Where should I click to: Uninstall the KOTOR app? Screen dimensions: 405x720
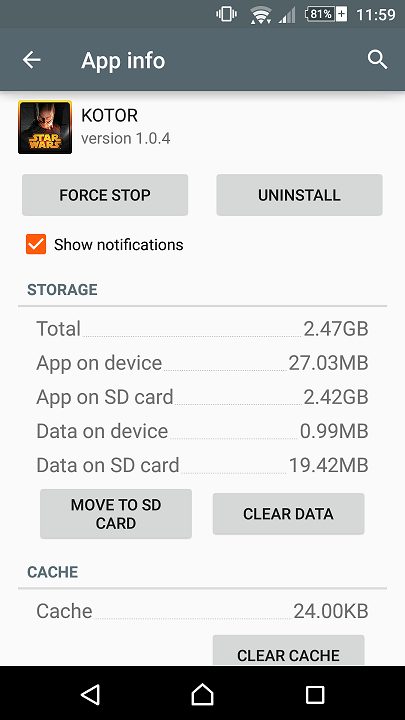click(x=299, y=195)
